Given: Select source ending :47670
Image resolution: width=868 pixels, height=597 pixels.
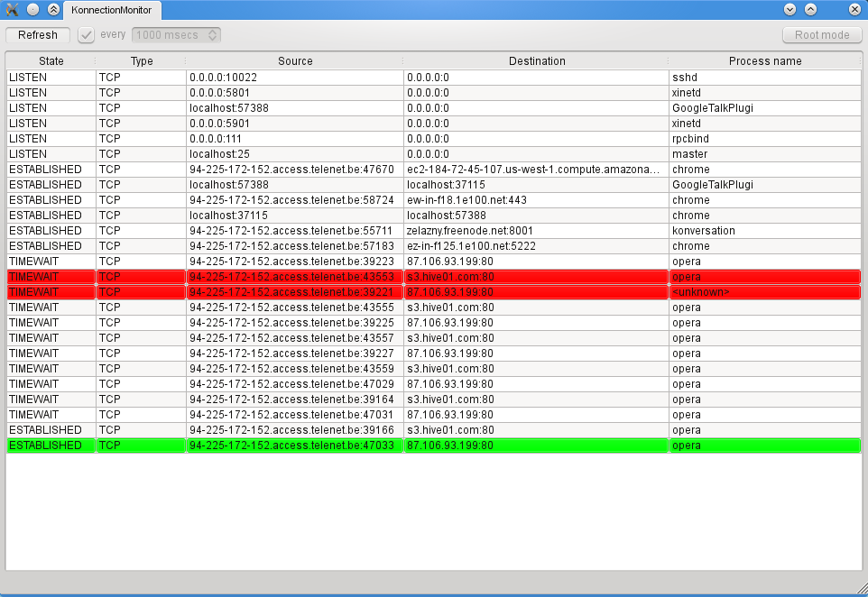Looking at the screenshot, I should point(295,170).
